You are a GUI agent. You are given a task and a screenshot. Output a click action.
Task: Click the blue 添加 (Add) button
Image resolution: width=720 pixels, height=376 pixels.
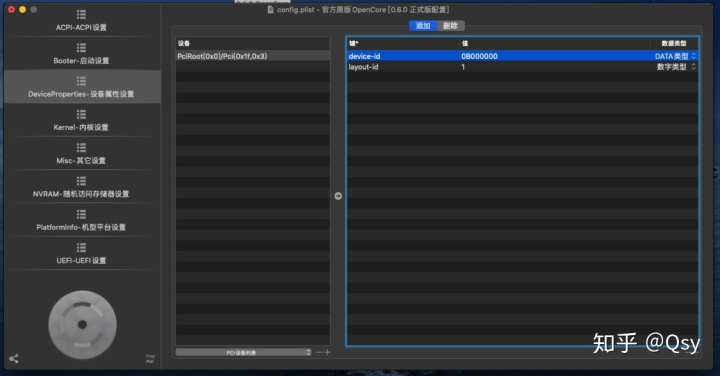(423, 26)
